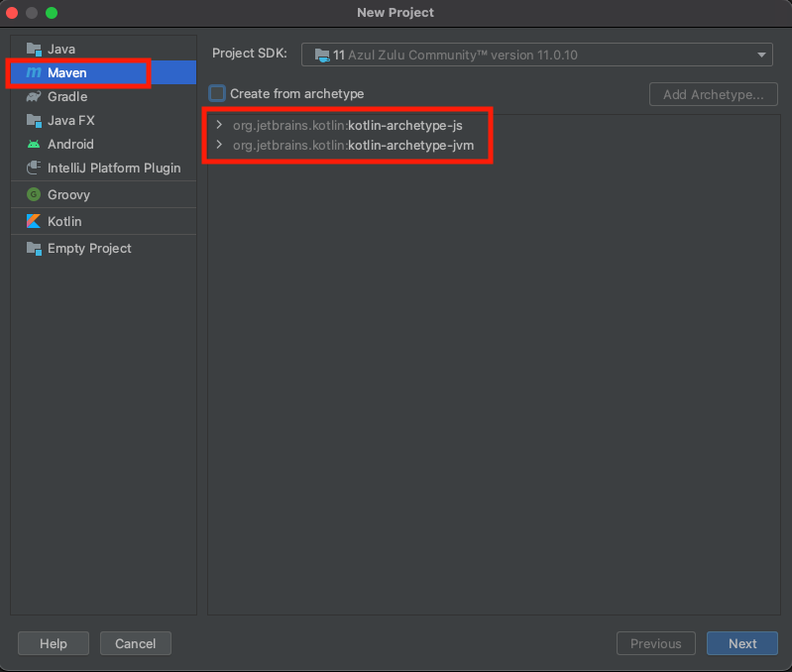Select Maven project type label
This screenshot has width=792, height=672.
click(x=67, y=72)
